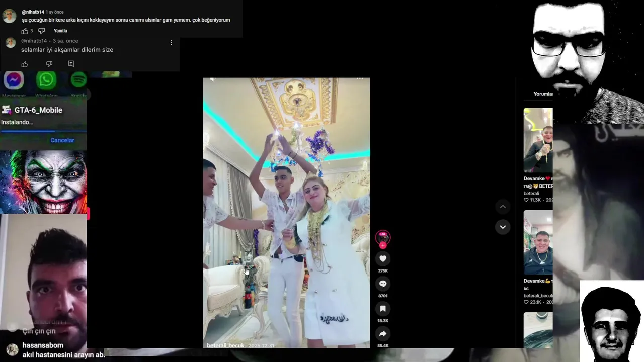Switch to the Yorumlar tab

(x=543, y=94)
